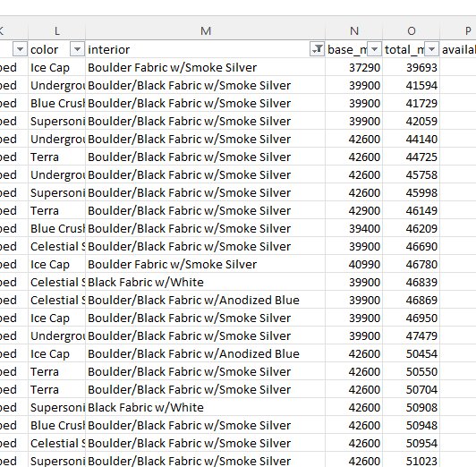
Task: Click the 'color' header cell
Action: tap(56, 49)
